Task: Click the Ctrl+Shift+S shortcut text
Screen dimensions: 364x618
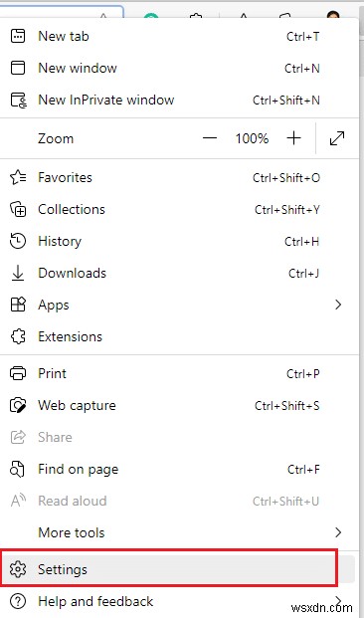Action: (286, 405)
